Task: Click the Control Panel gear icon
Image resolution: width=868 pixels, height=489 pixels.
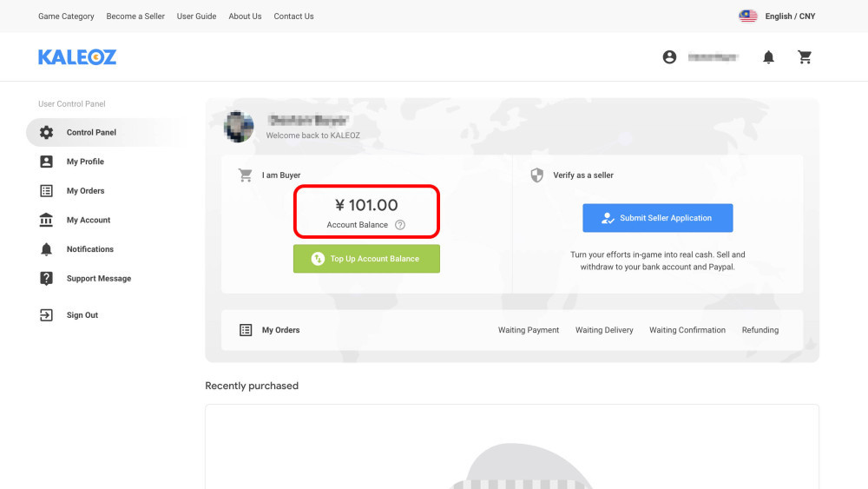Action: click(x=47, y=132)
